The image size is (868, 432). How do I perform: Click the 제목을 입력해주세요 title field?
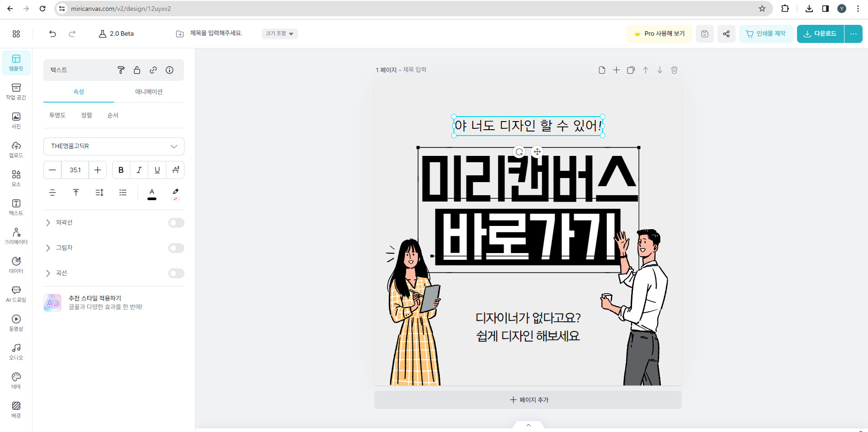pyautogui.click(x=216, y=33)
